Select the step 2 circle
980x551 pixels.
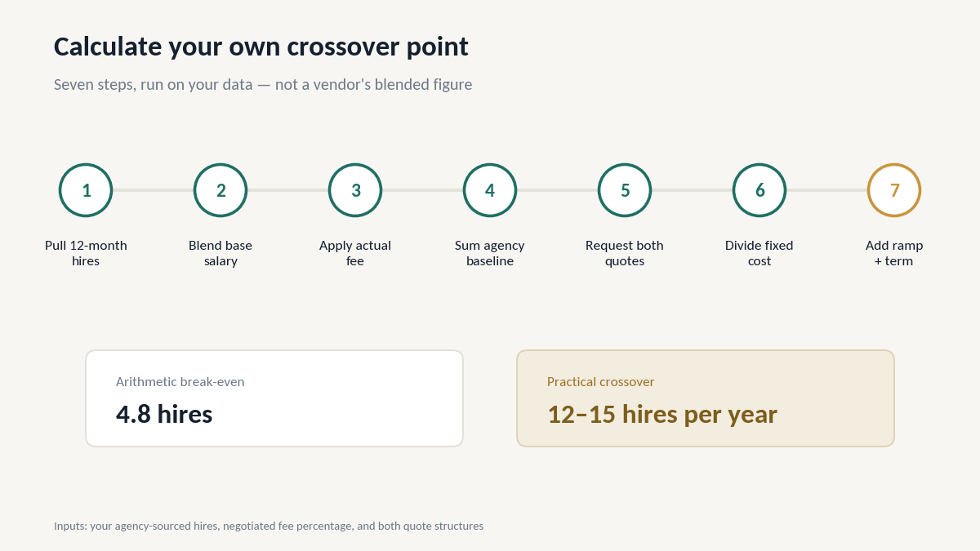point(220,190)
